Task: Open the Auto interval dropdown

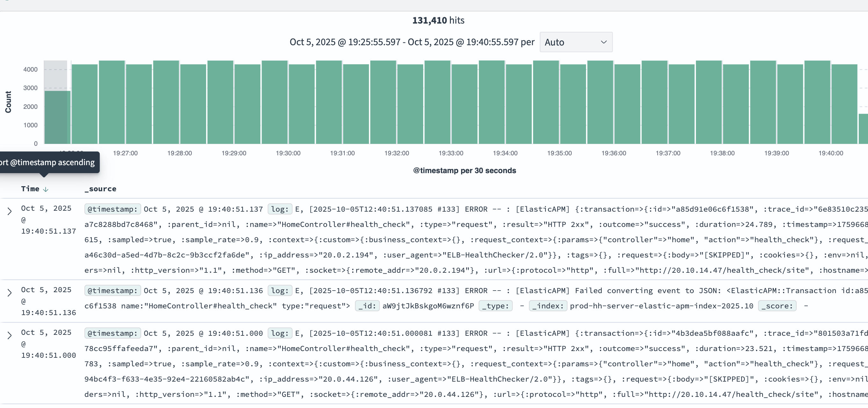Action: click(x=575, y=42)
